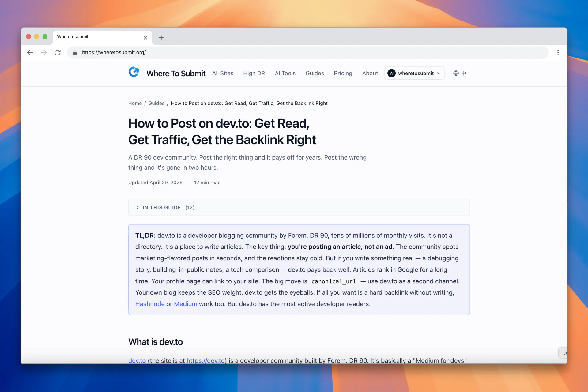Screen dimensions: 588x392
Task: Close the Wheretosubmit tab
Action: (x=145, y=38)
